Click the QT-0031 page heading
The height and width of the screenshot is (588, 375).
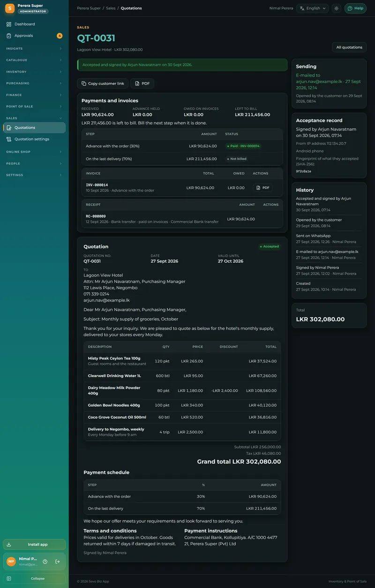(x=96, y=38)
